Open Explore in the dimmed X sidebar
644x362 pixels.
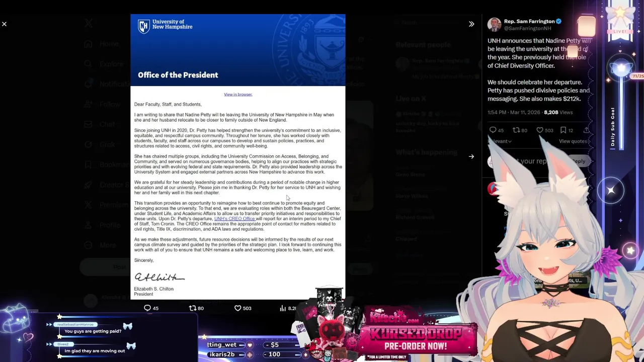tap(111, 64)
